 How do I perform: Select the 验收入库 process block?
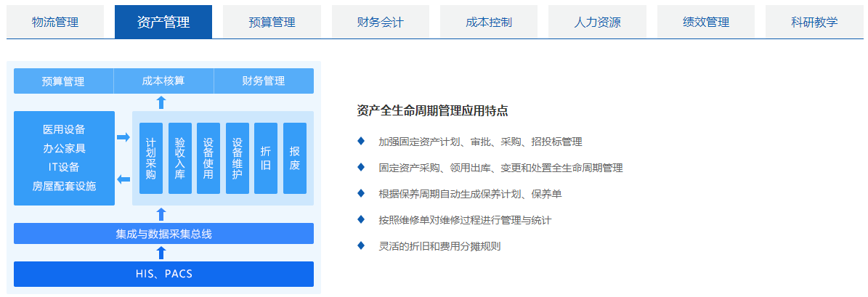[180, 158]
